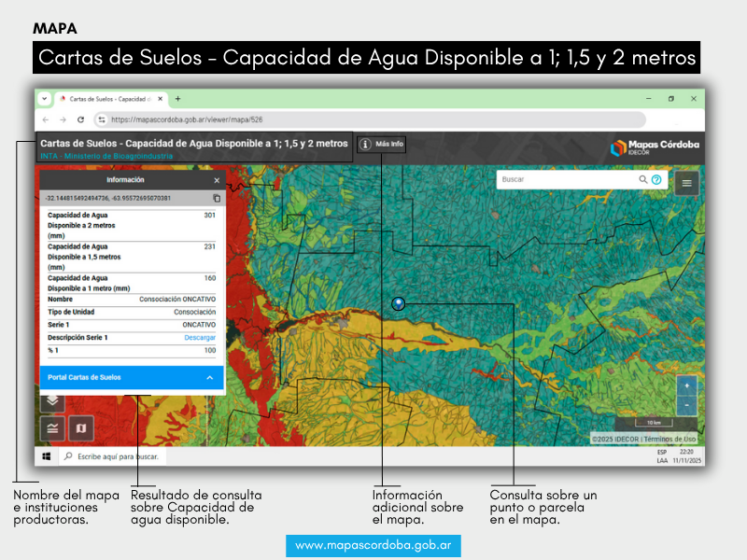Click the blue location pin marker
Viewport: 747px width, 560px height.
point(399,303)
